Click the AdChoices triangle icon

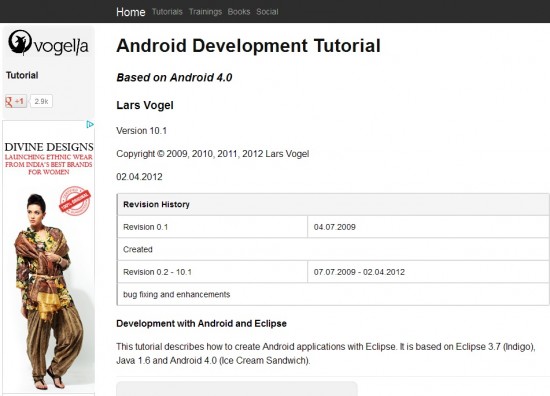tap(90, 124)
